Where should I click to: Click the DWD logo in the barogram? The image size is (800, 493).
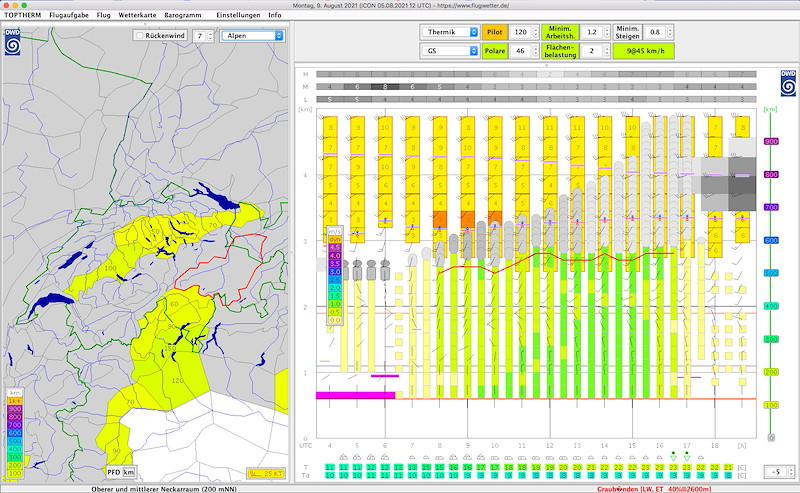[x=788, y=84]
